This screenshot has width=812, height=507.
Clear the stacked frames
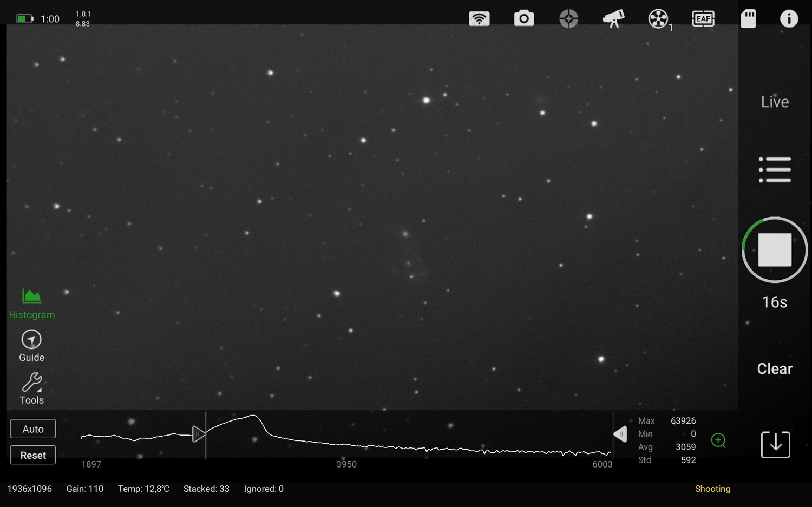tap(774, 368)
